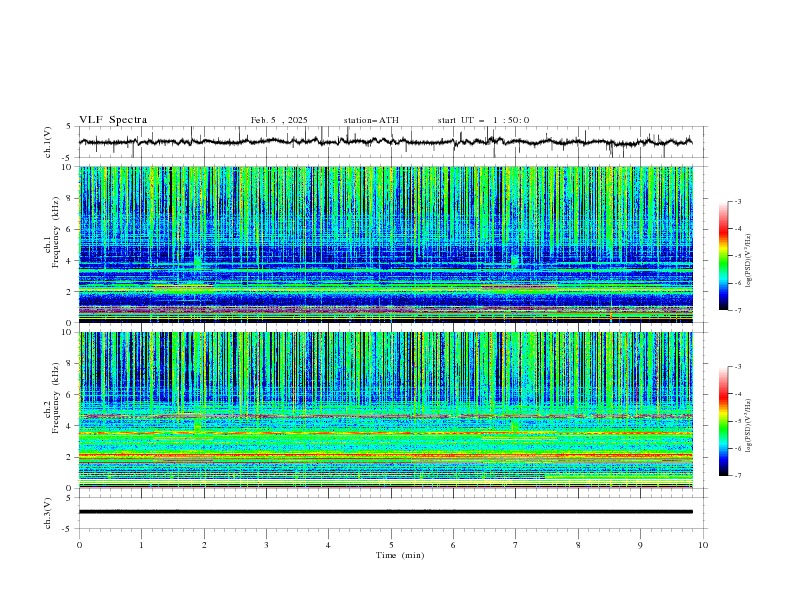This screenshot has height=612, width=792.
Task: Click the ch.1 "Frequency (kHz)" axis label
Action: pyautogui.click(x=55, y=233)
